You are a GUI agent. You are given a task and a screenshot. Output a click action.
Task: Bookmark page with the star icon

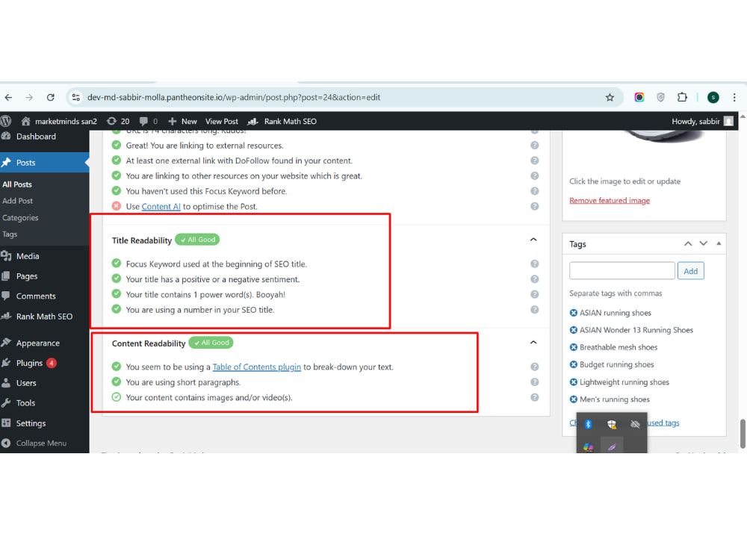pos(610,98)
